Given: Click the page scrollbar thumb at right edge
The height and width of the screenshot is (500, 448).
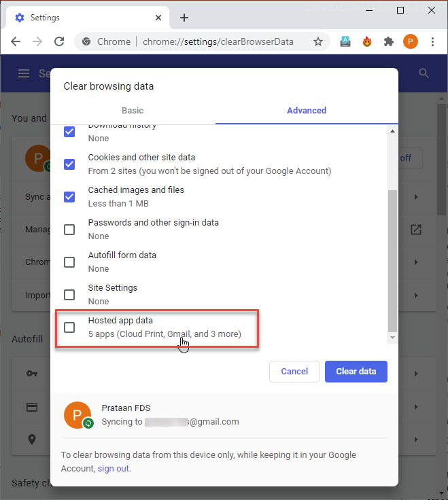Looking at the screenshot, I should (442, 160).
